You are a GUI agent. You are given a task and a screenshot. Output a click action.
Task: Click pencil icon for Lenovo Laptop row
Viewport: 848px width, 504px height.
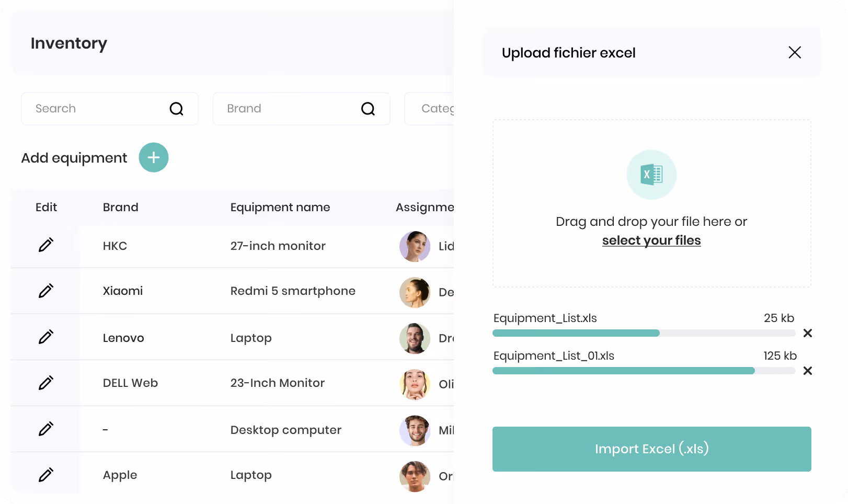point(46,337)
